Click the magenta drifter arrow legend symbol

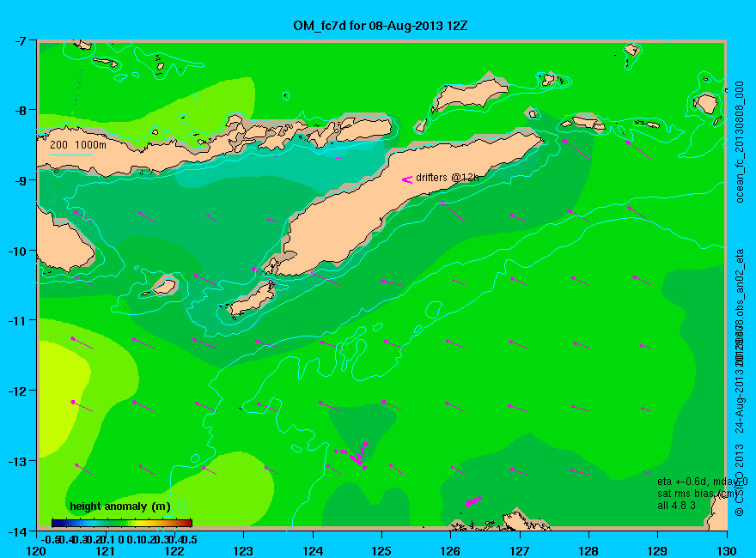[407, 179]
